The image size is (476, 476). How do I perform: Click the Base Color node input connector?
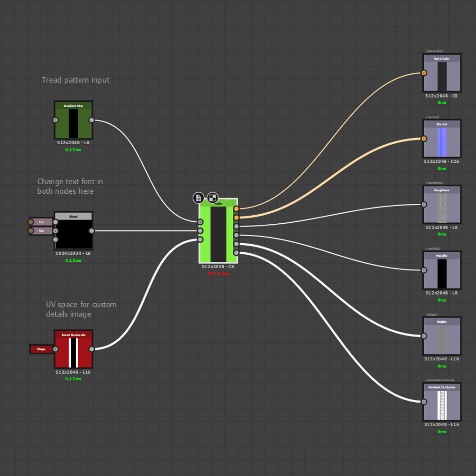(x=424, y=73)
